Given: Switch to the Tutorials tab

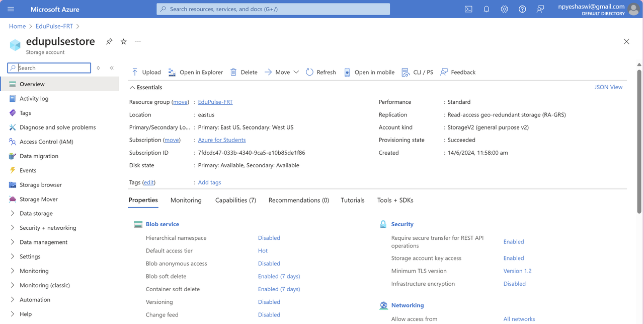Looking at the screenshot, I should [x=353, y=200].
